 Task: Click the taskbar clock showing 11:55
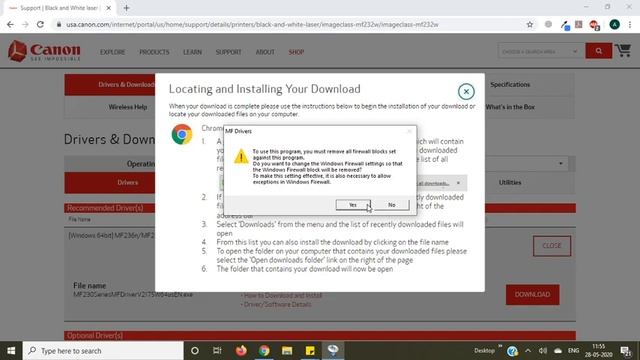coord(598,351)
